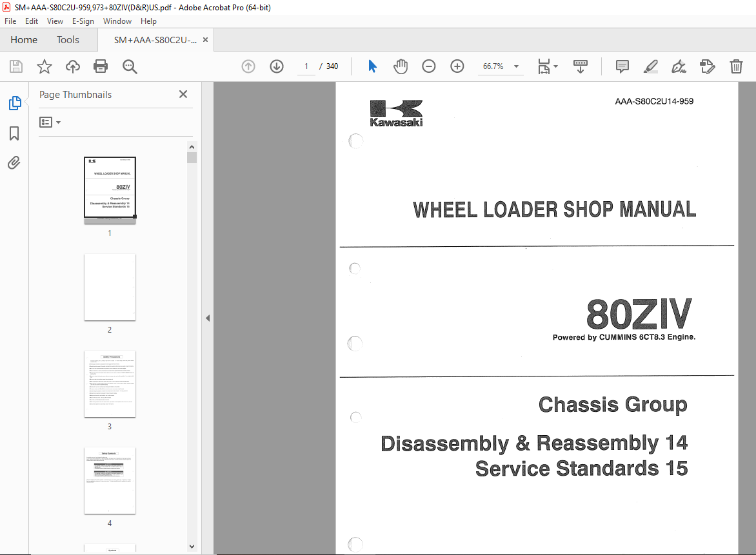Click the delete trash icon

click(736, 66)
